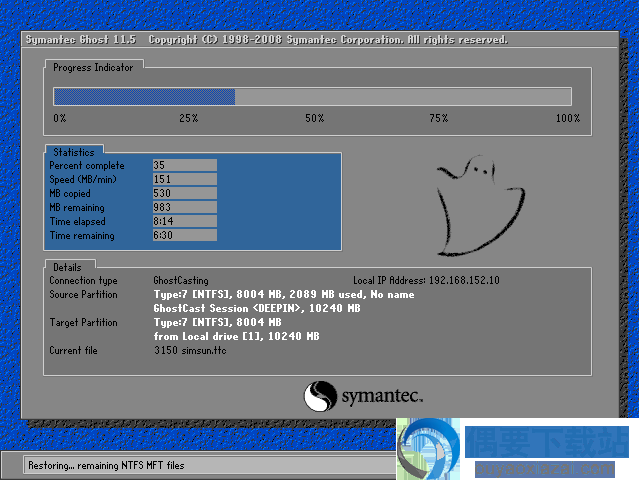
Task: Click the Details panel title
Action: (67, 267)
